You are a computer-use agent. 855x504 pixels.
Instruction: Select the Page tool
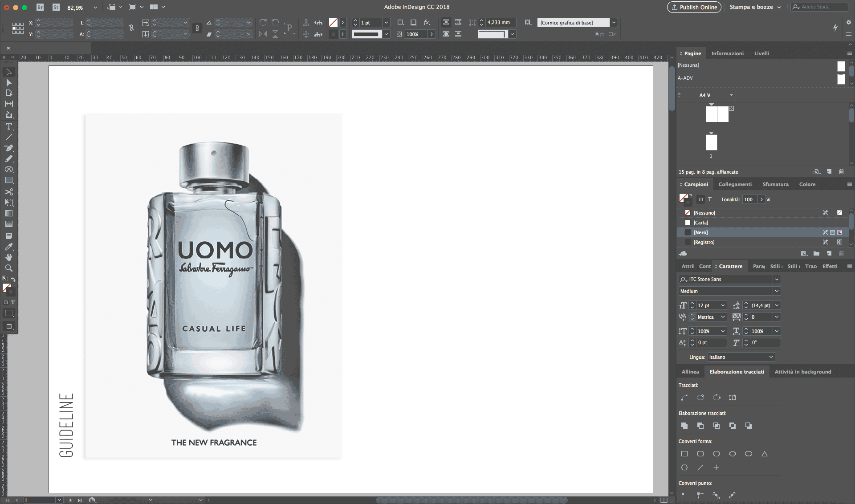pyautogui.click(x=9, y=93)
